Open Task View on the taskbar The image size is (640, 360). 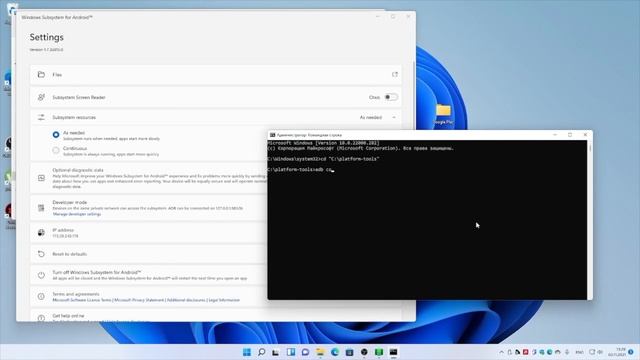(276, 352)
